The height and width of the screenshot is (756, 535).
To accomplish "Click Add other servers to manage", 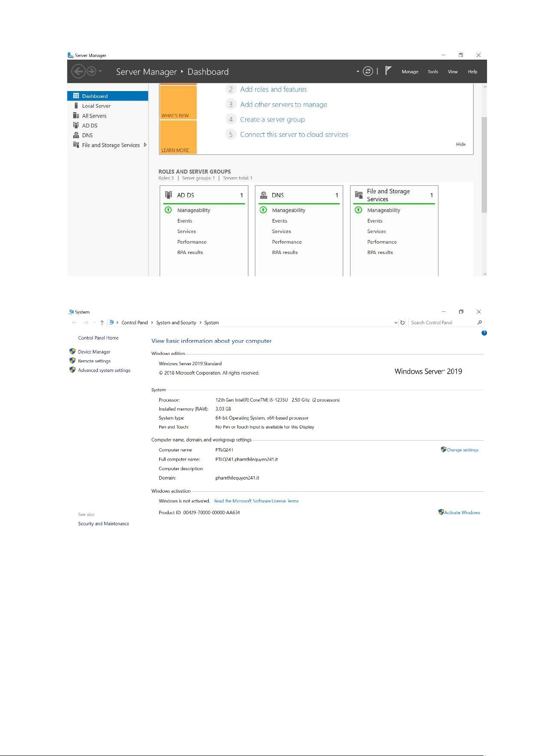I will click(x=284, y=105).
